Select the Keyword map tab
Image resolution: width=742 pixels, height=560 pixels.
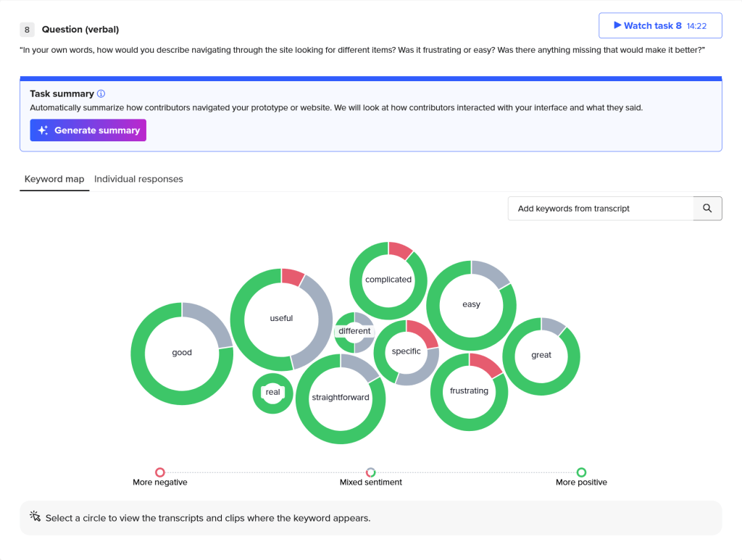[54, 179]
